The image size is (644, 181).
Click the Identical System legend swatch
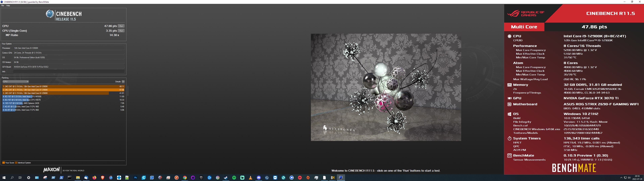[16, 163]
